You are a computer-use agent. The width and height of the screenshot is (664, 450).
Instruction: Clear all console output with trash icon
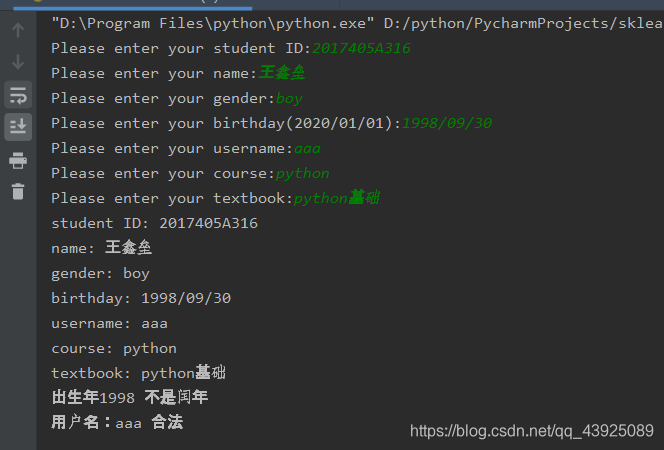(18, 191)
